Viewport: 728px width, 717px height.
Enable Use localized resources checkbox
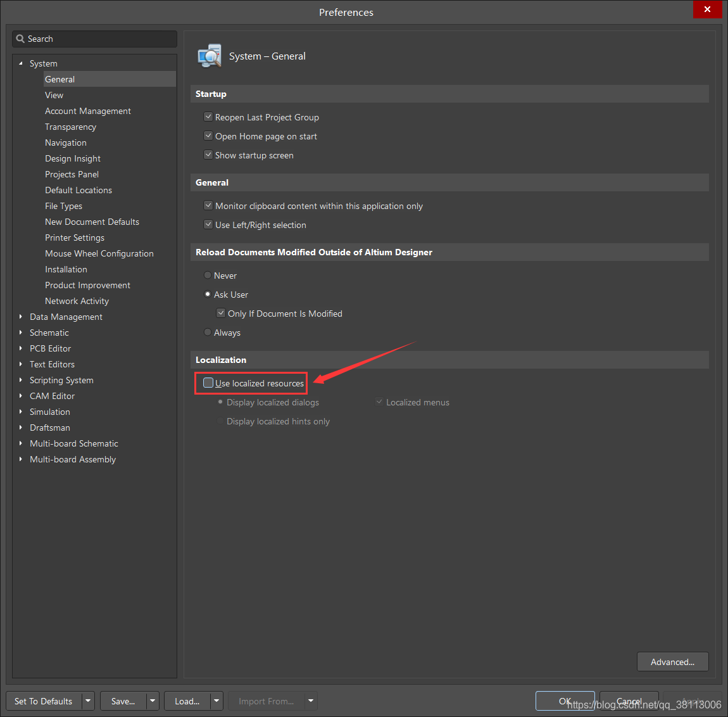tap(208, 383)
